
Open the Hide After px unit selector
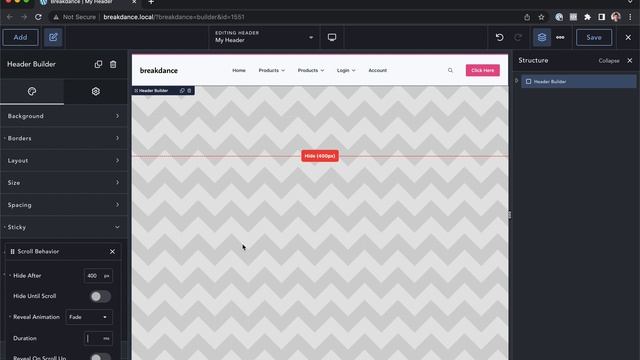(x=107, y=276)
